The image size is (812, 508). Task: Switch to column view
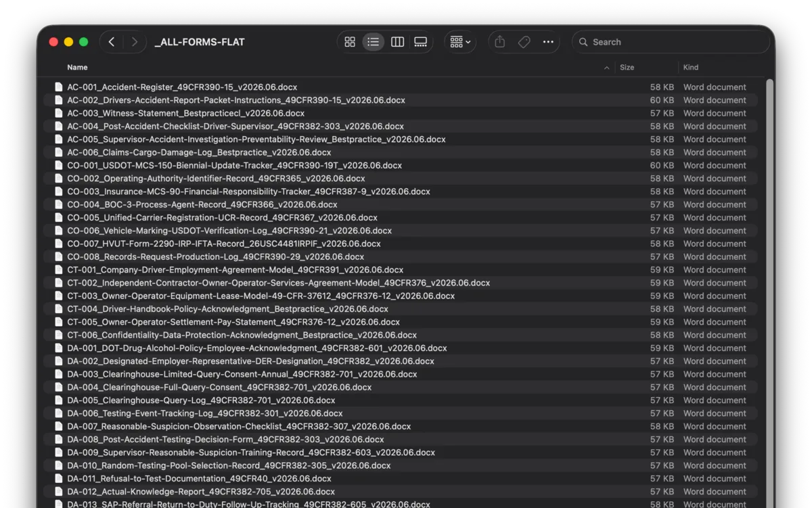pyautogui.click(x=397, y=42)
